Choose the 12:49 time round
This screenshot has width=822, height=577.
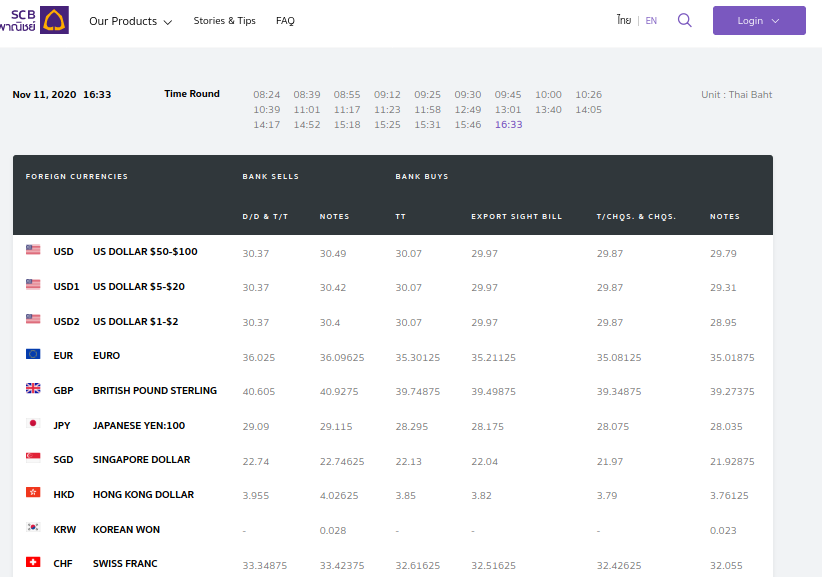pos(468,110)
